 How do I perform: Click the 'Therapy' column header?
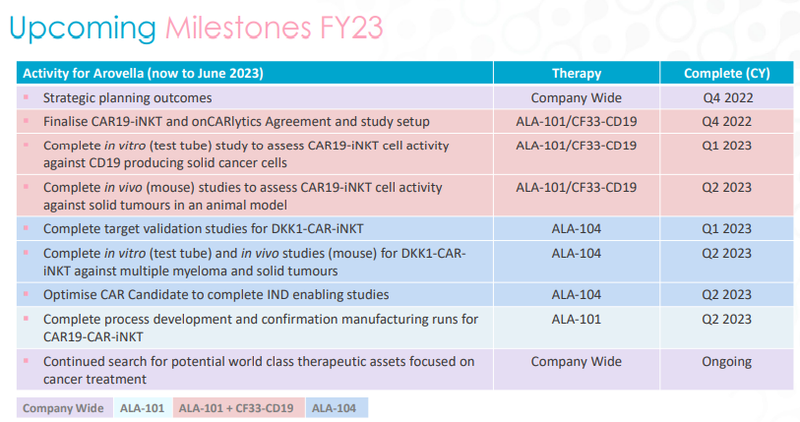coord(577,73)
